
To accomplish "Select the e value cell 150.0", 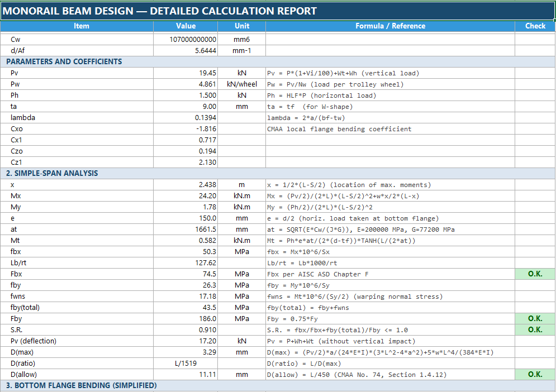I will click(186, 218).
